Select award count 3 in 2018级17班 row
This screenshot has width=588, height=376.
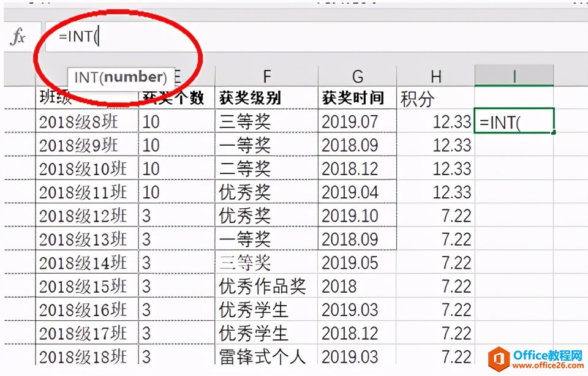coord(176,333)
